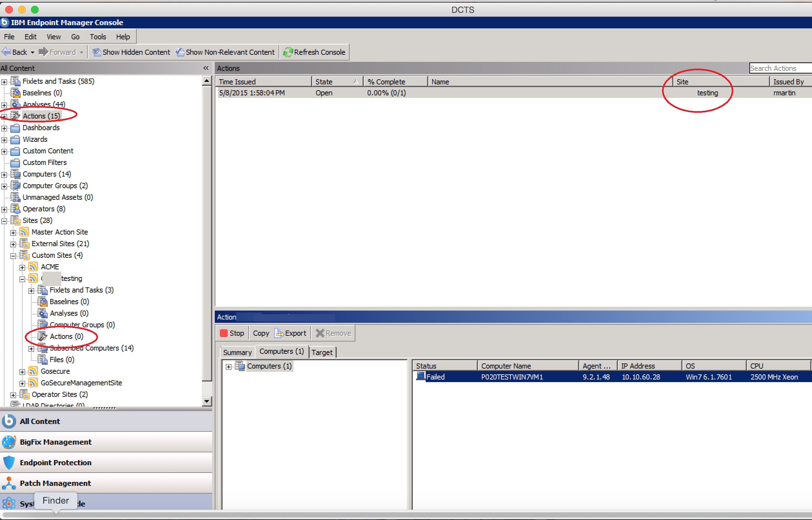Viewport: 812px width, 520px height.
Task: Expand the Master Action Site node
Action: (13, 232)
